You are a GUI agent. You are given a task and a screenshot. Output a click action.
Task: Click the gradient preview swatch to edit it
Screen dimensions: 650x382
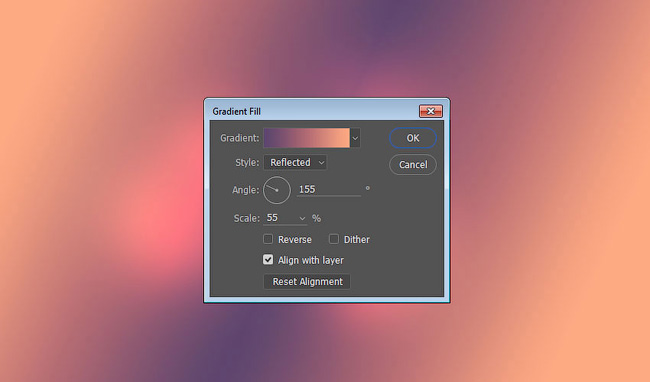click(x=307, y=138)
